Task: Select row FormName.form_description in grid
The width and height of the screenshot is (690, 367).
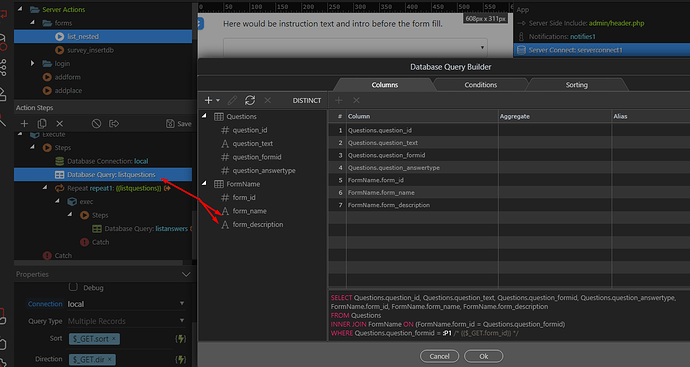Action: 509,205
